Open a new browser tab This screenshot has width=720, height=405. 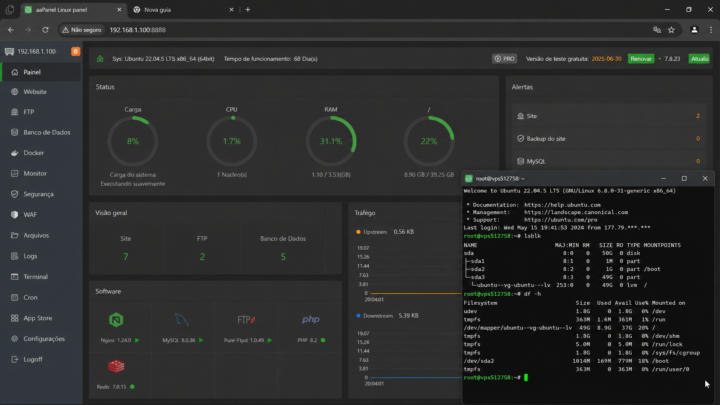coord(248,10)
